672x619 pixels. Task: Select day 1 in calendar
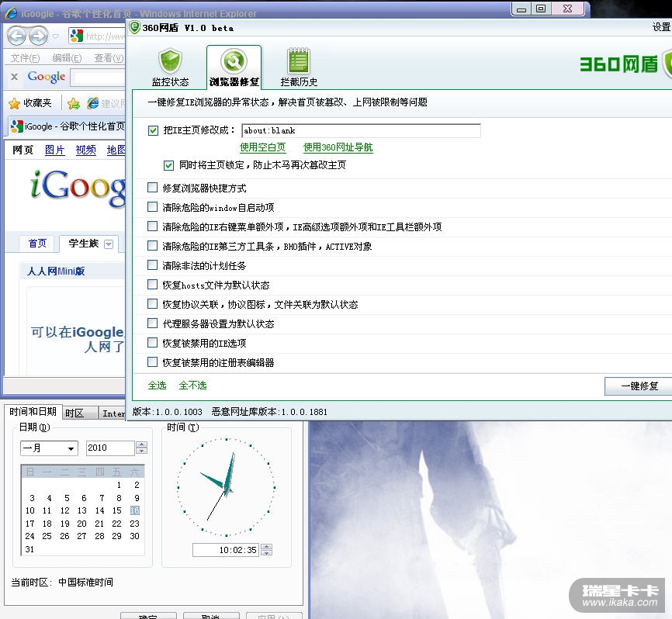119,485
